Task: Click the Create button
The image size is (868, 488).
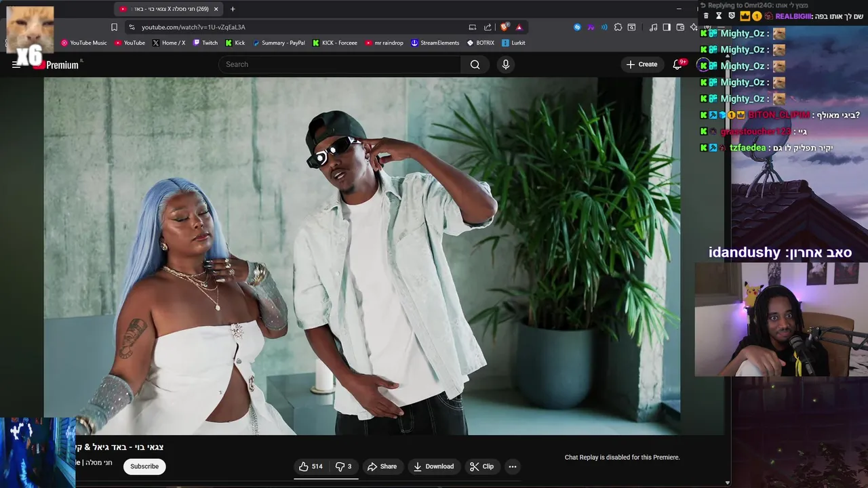Action: point(642,64)
